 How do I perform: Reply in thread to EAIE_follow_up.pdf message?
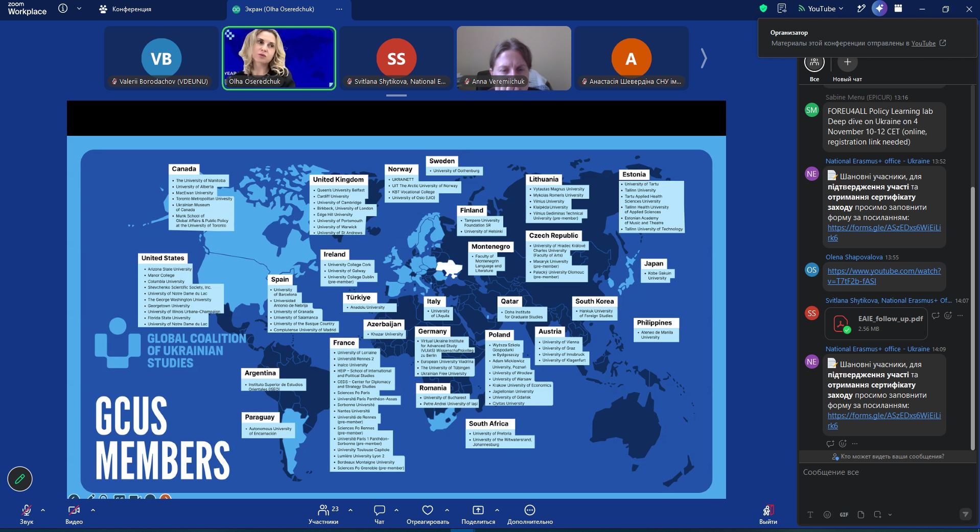pos(936,316)
